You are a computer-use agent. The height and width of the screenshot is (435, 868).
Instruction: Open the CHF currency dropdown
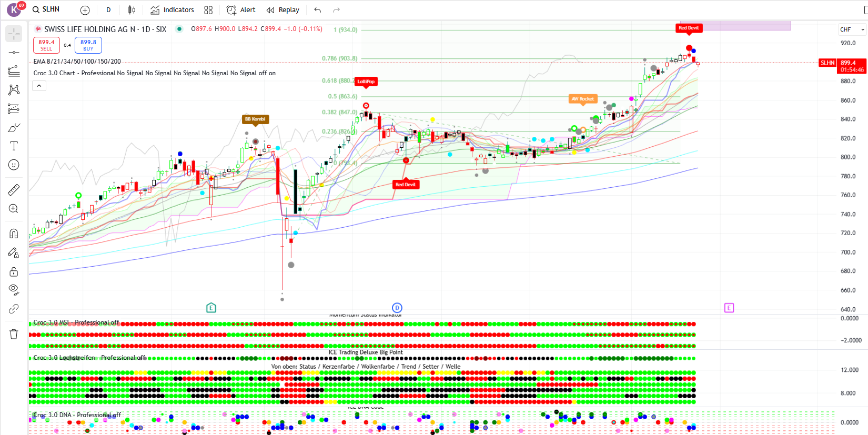[x=852, y=29]
